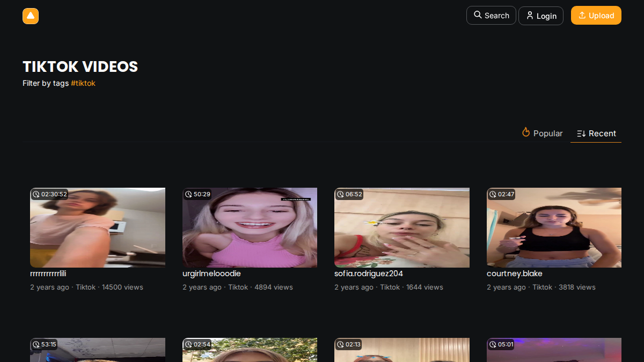Click the orange site logo icon
This screenshot has width=644, height=362.
coord(31,16)
